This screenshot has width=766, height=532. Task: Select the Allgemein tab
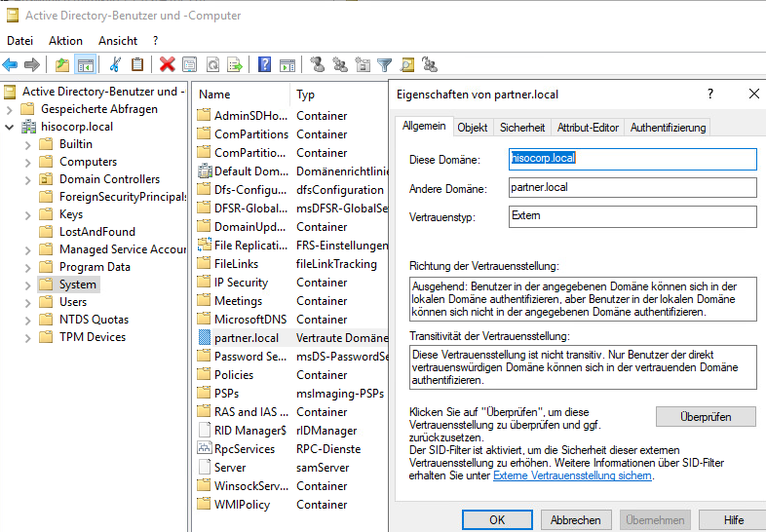[x=424, y=126]
